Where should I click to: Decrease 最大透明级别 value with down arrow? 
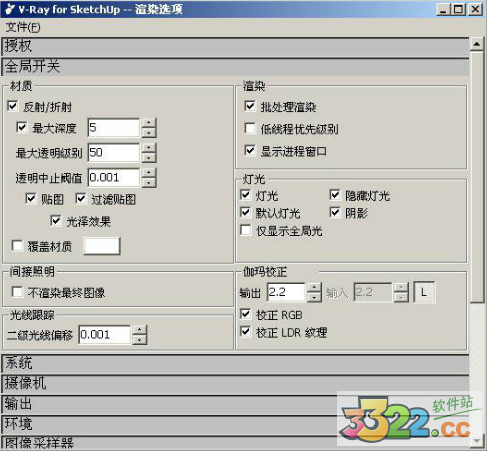pos(149,157)
